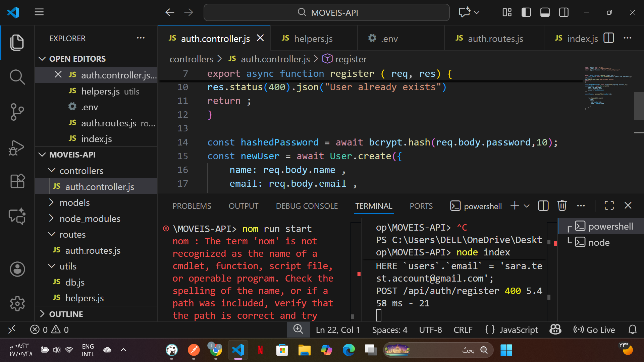Screen dimensions: 644x362
Task: Open the Run and Debug view
Action: [17, 147]
